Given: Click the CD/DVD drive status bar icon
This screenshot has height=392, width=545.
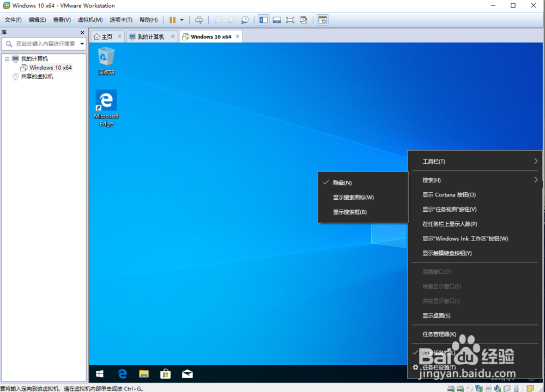Looking at the screenshot, I should [470, 389].
